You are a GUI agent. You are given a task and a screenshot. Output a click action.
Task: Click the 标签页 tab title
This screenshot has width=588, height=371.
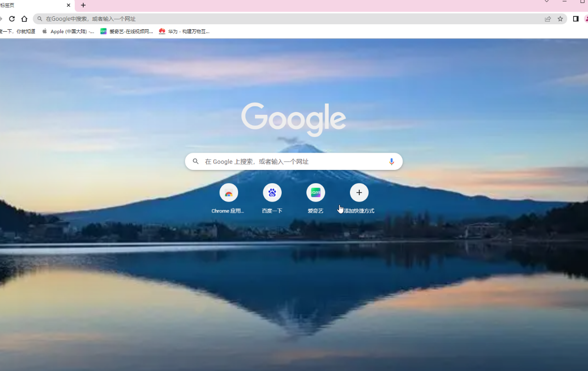click(x=7, y=5)
